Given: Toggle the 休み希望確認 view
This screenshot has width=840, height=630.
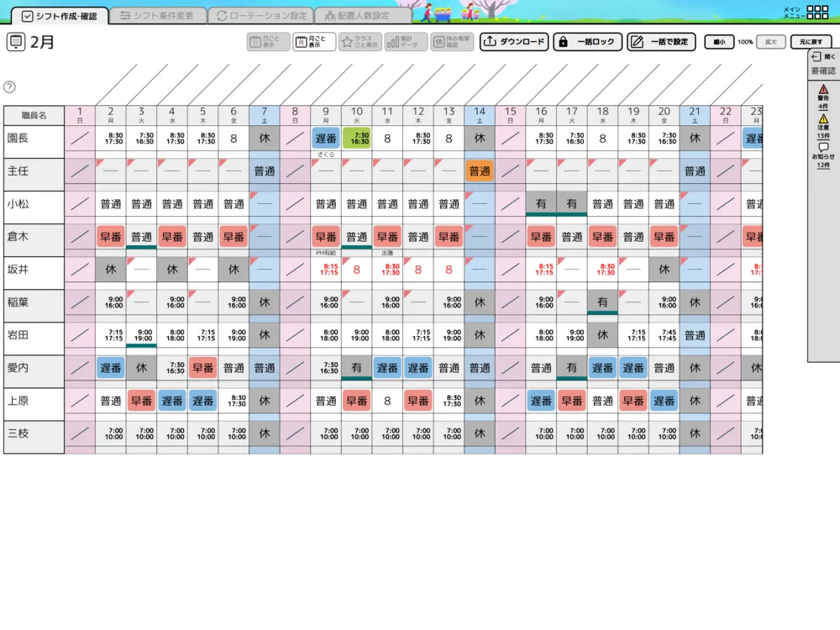Looking at the screenshot, I should [452, 42].
